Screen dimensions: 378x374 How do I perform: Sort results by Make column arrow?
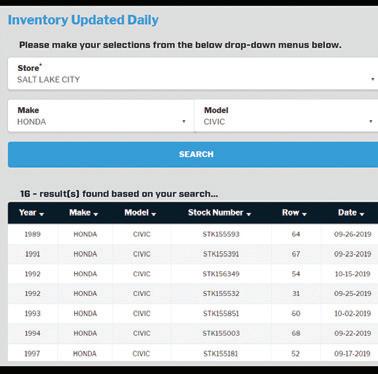point(96,214)
